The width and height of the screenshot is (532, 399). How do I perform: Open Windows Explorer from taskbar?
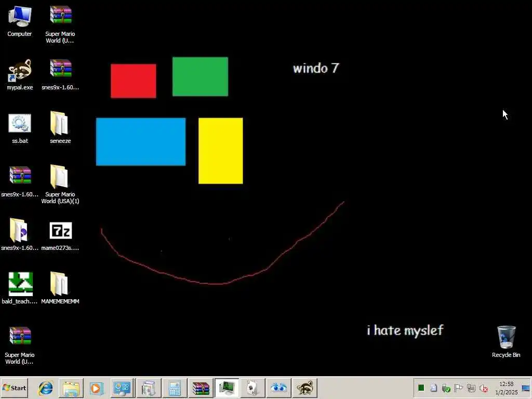coord(71,388)
